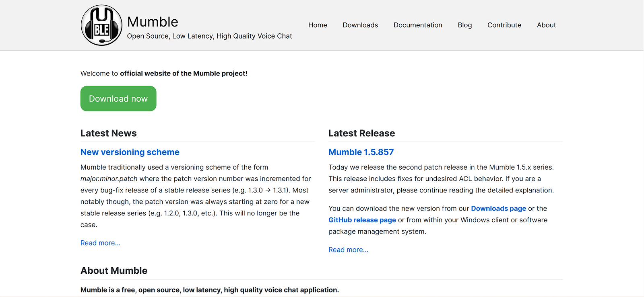Viewport: 644px width, 297px height.
Task: Click the Mumble headset logo
Action: 101,25
